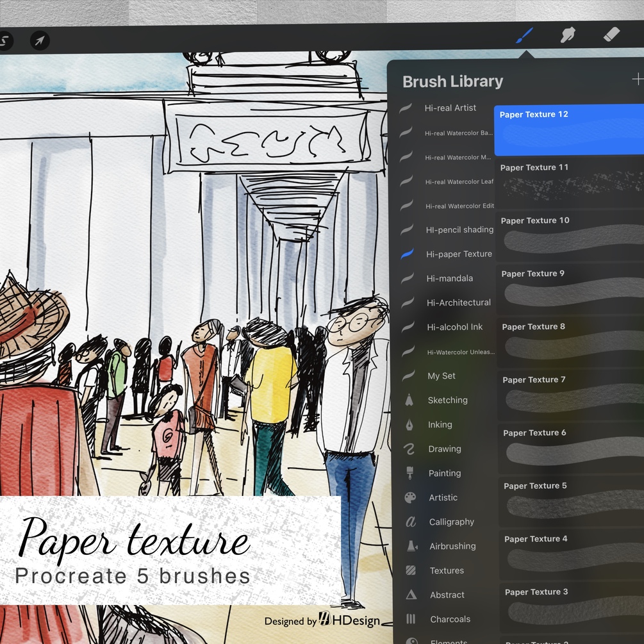Select the Eraser tool icon
The image size is (644, 644).
click(611, 35)
